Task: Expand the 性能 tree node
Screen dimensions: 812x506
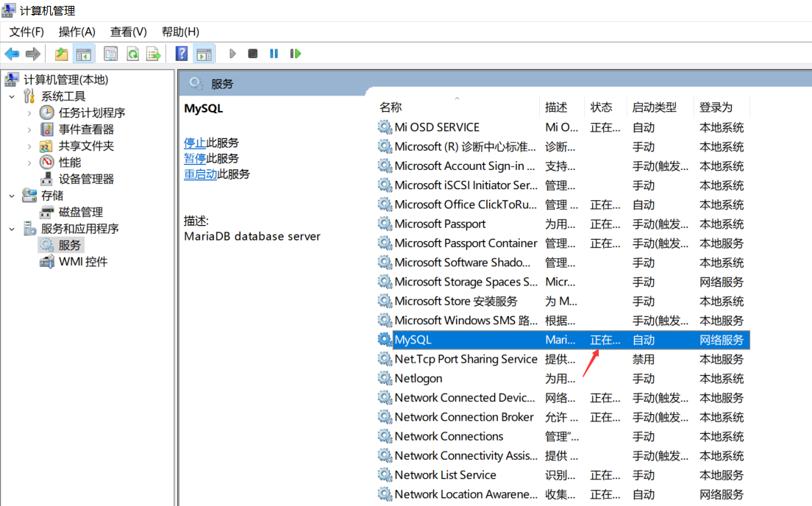Action: coord(29,163)
